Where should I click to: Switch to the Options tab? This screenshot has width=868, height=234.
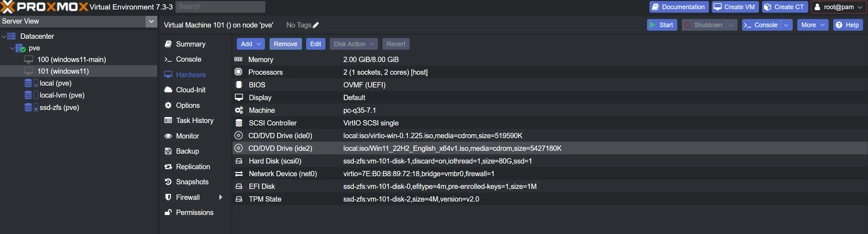188,105
